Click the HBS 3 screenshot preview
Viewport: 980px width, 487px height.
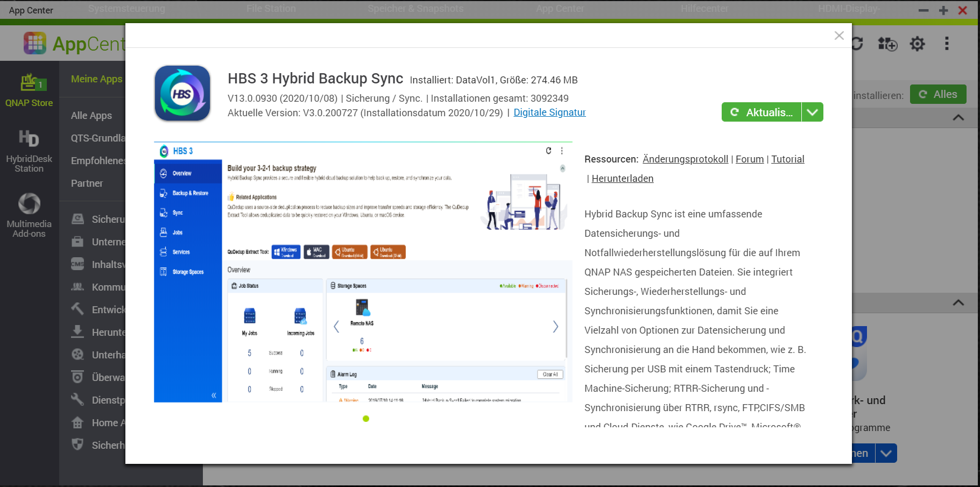363,272
